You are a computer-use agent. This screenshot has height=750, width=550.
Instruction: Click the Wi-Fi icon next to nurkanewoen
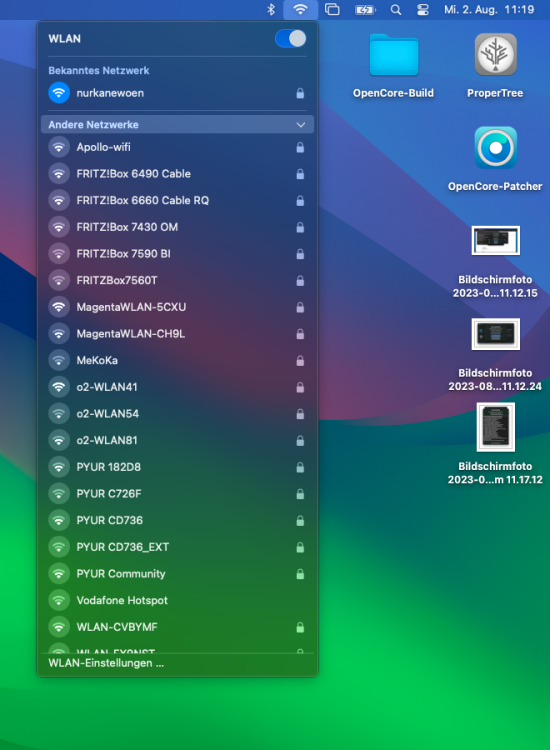[x=59, y=93]
